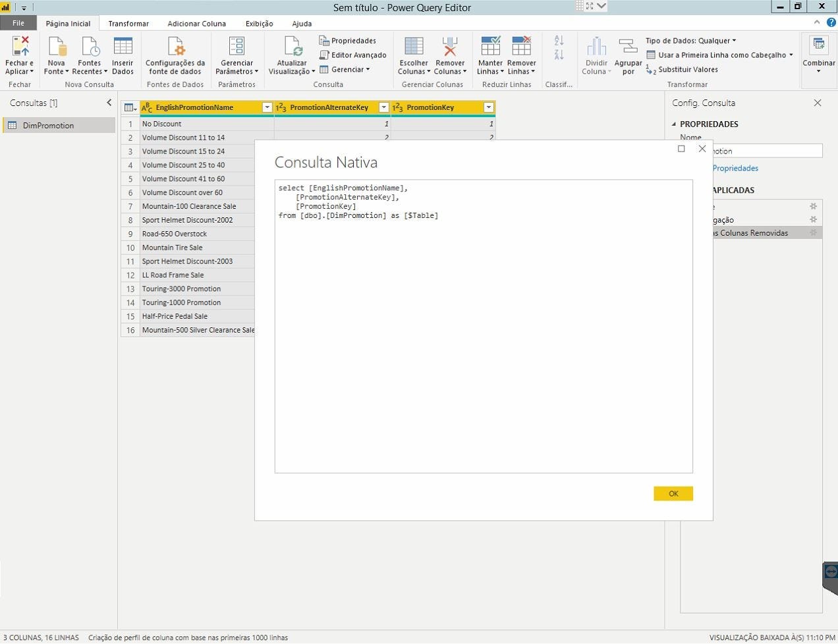The height and width of the screenshot is (644, 838).
Task: Open the File menu
Action: pyautogui.click(x=18, y=23)
